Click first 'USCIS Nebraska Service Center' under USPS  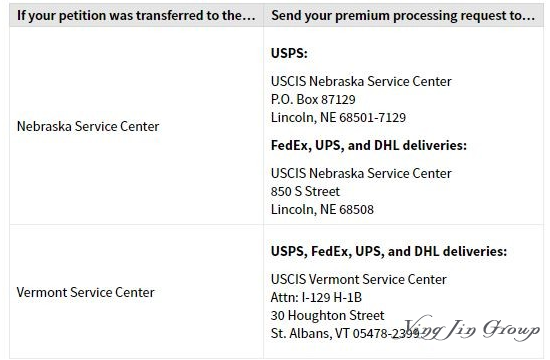point(361,81)
